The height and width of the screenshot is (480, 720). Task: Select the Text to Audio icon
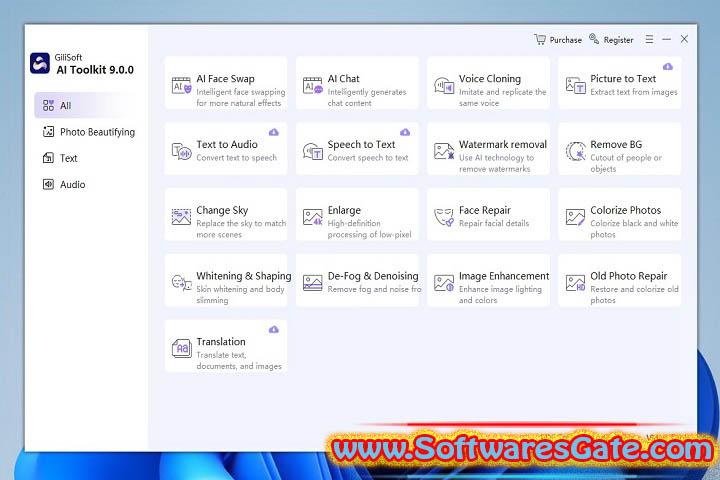(x=181, y=151)
